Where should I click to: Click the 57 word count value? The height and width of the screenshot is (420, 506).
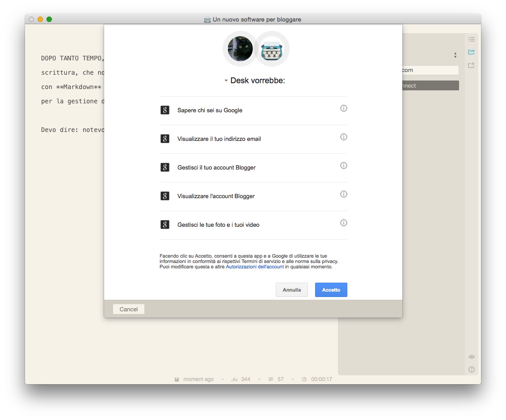click(280, 379)
